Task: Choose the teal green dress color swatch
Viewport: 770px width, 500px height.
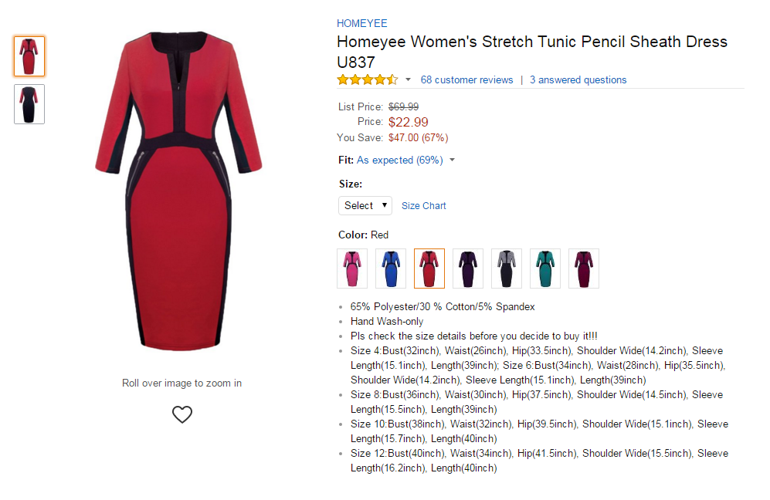Action: point(545,269)
